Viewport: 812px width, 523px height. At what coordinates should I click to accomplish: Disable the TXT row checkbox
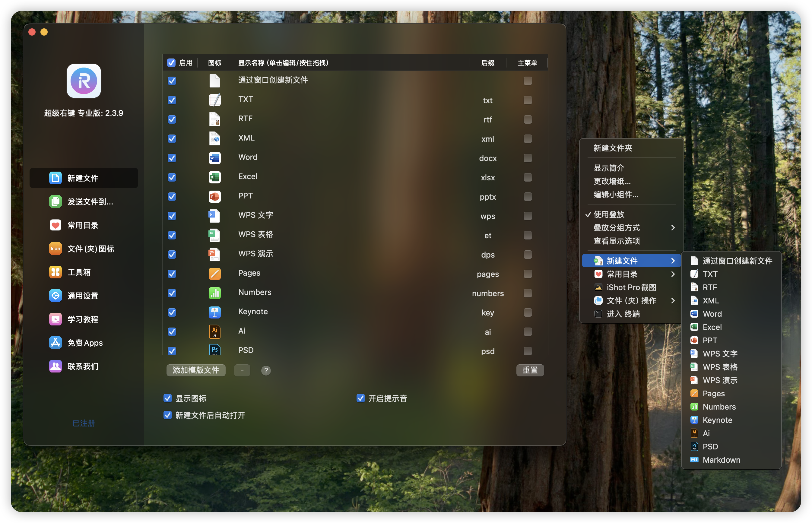click(x=172, y=100)
